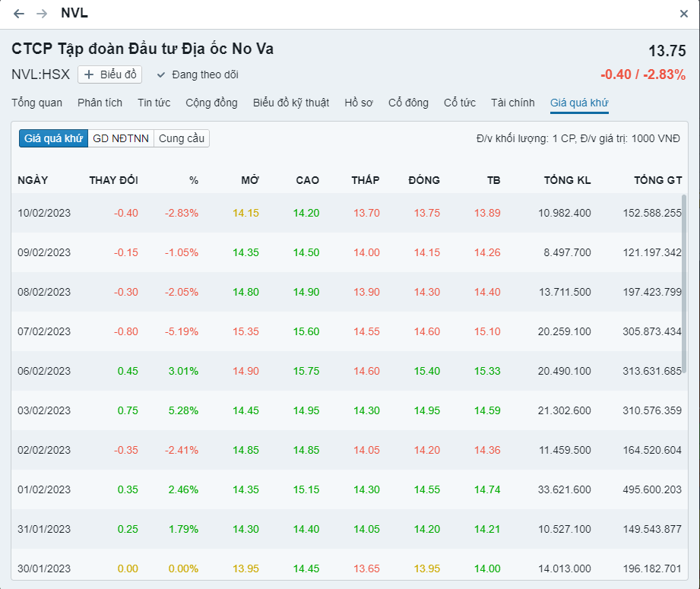Select the Giá quá khứ segment button

[53, 138]
